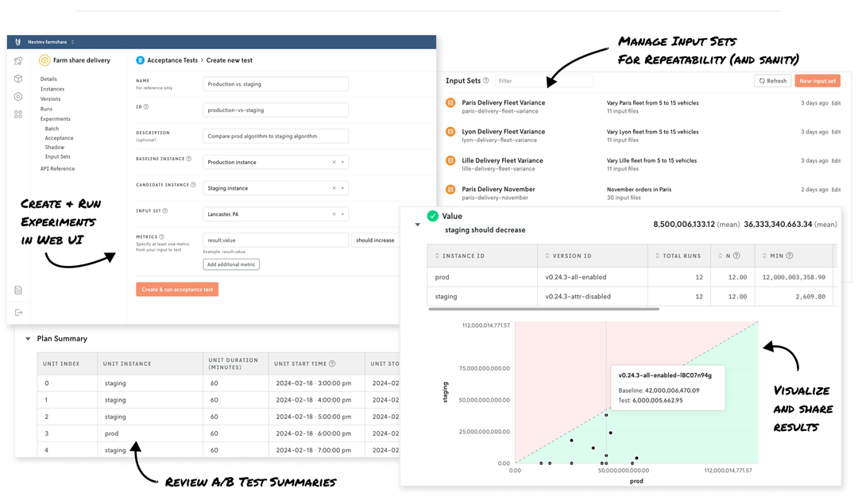This screenshot has width=858, height=504.
Task: Click results table horizontal scrollbar
Action: pyautogui.click(x=544, y=309)
